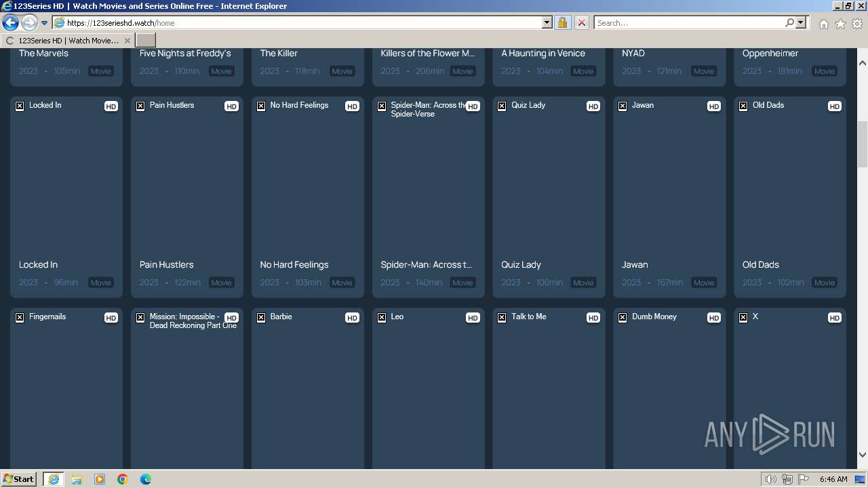Click the network tray icon
Viewport: 868px width, 488px height.
[787, 479]
